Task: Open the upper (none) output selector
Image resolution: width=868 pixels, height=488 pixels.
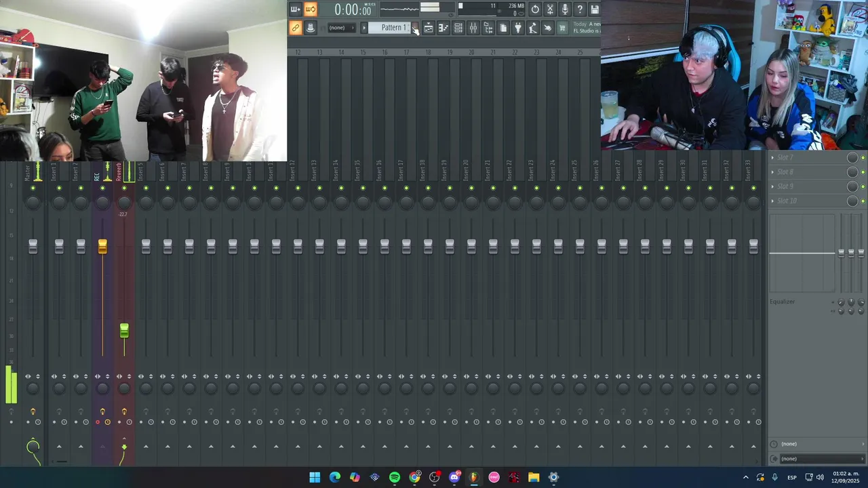Action: (x=818, y=444)
